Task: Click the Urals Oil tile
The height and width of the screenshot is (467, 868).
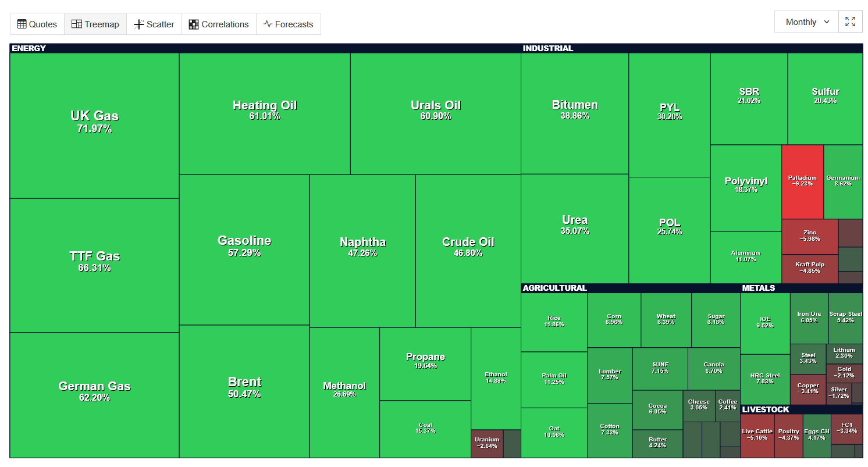Action: 436,113
